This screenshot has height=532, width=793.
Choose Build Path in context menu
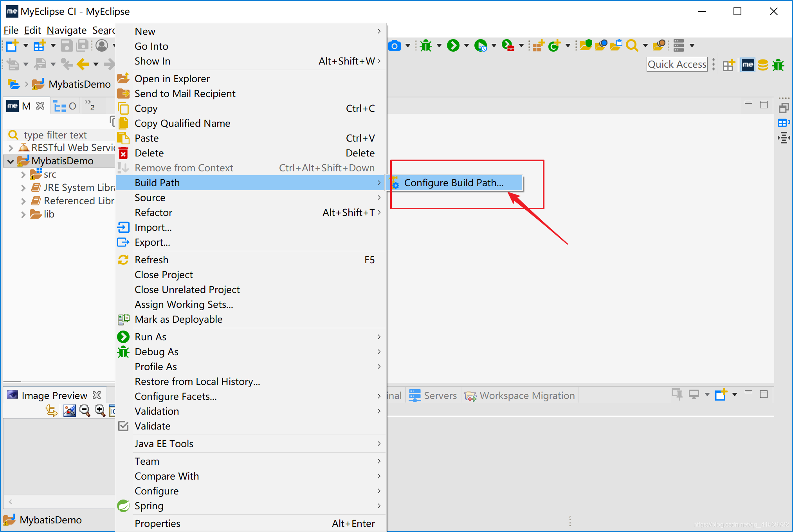coord(251,183)
